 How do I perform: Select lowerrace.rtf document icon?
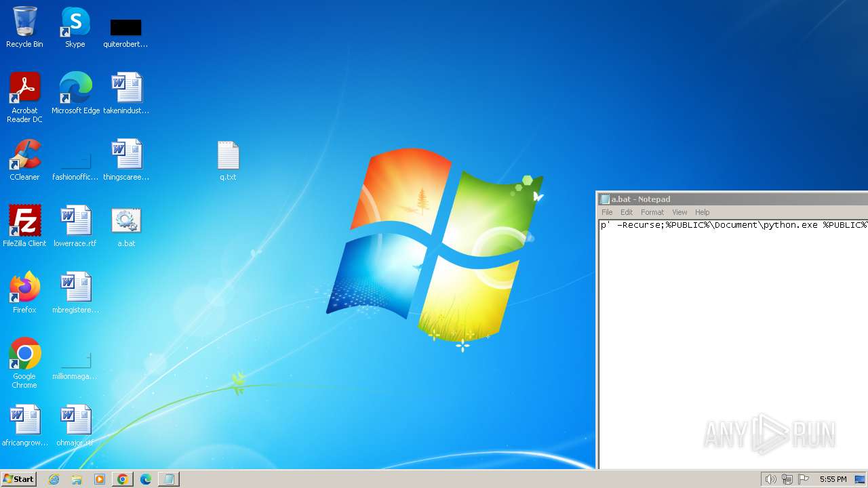pyautogui.click(x=75, y=226)
